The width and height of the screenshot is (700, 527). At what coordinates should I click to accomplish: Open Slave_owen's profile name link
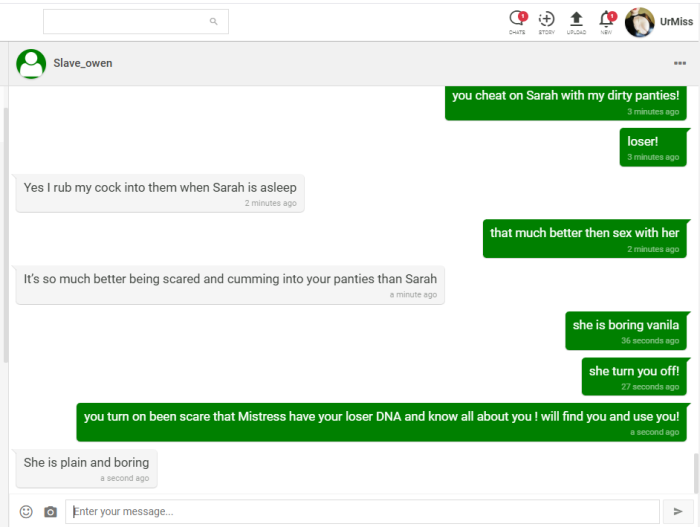(x=83, y=63)
